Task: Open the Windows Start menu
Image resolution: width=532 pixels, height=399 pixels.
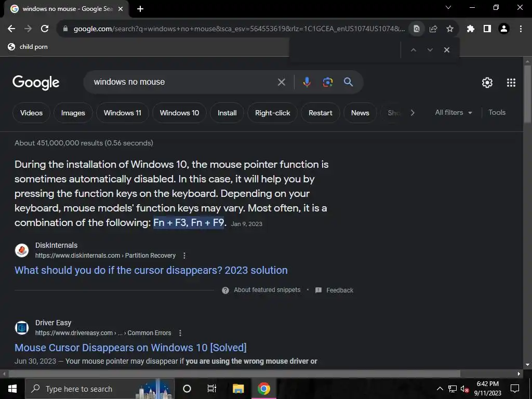Action: 12,389
